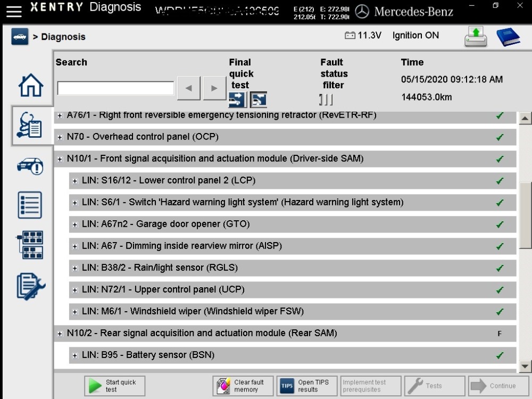Expand N70 Overhead control panel row
The image size is (532, 399).
[x=60, y=137]
